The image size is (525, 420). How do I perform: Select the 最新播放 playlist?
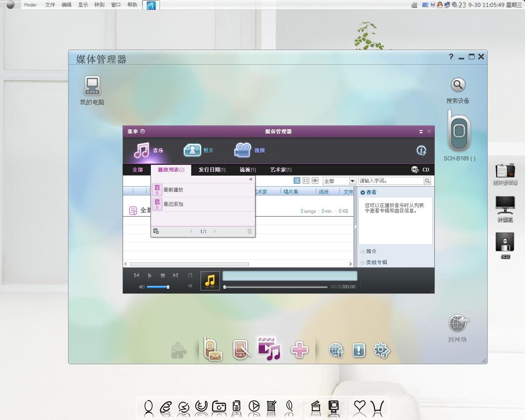tap(173, 190)
